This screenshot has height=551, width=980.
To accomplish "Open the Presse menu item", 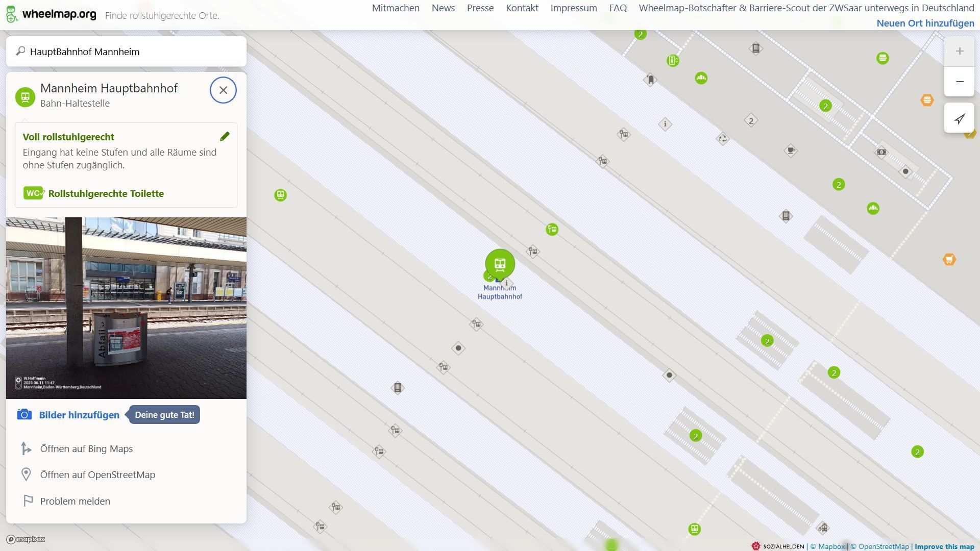I will [480, 8].
